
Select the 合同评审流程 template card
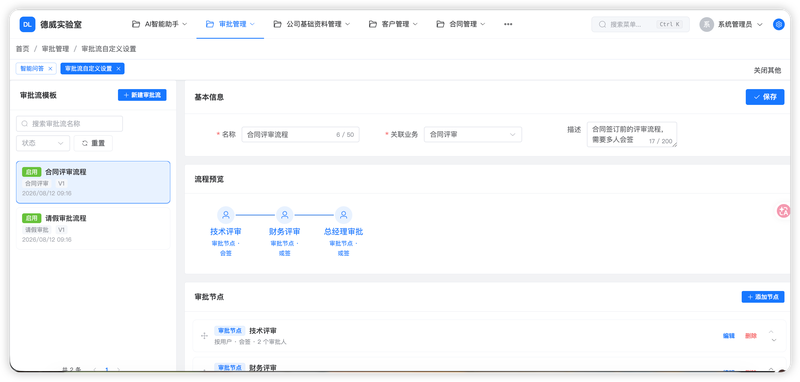(x=93, y=183)
